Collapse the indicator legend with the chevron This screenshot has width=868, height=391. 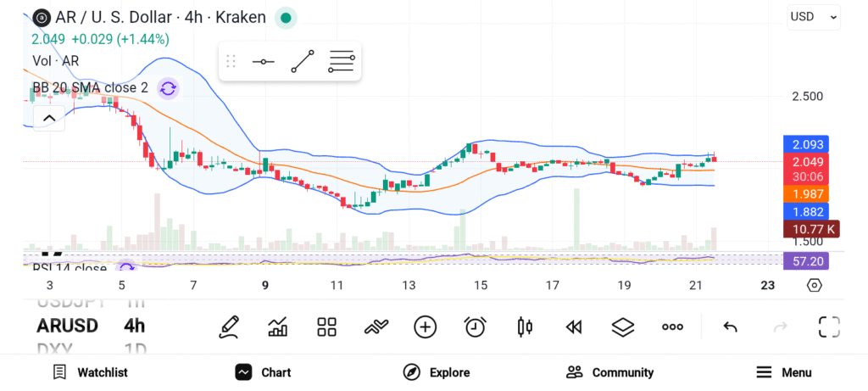[48, 118]
